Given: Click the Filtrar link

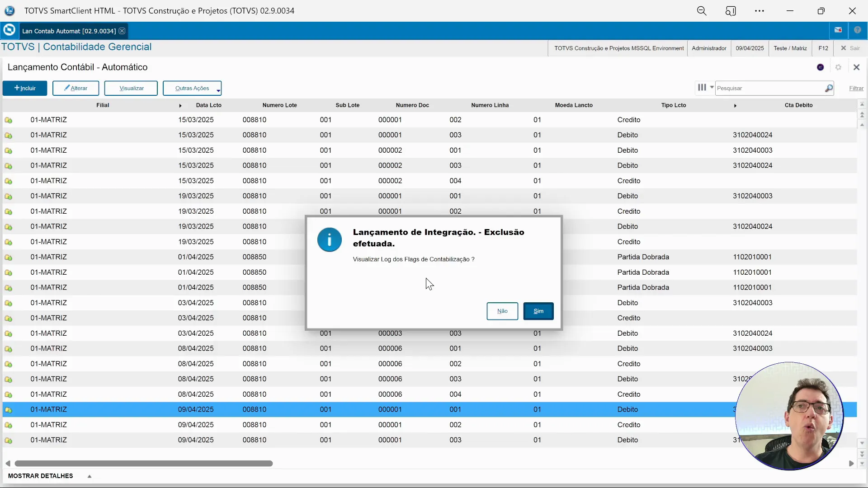Looking at the screenshot, I should click(x=856, y=89).
